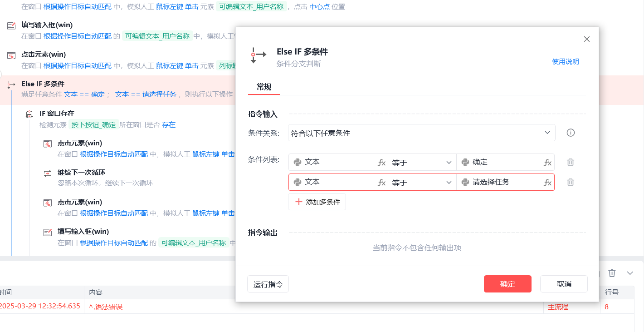644x332 pixels.
Task: Click the 取消 button
Action: click(564, 284)
